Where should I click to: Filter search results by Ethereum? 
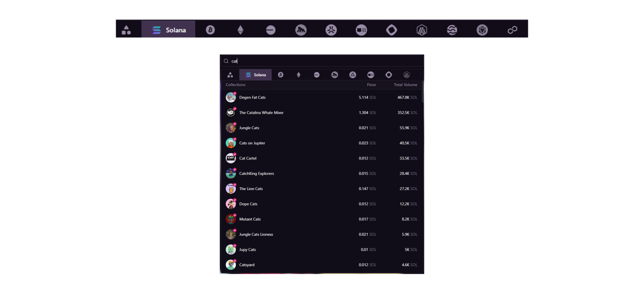[299, 75]
